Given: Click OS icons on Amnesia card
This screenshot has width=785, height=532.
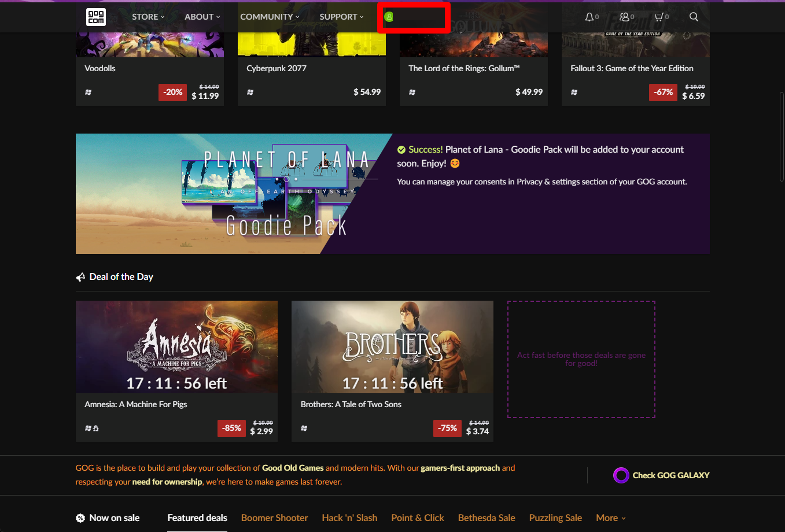Looking at the screenshot, I should [91, 428].
